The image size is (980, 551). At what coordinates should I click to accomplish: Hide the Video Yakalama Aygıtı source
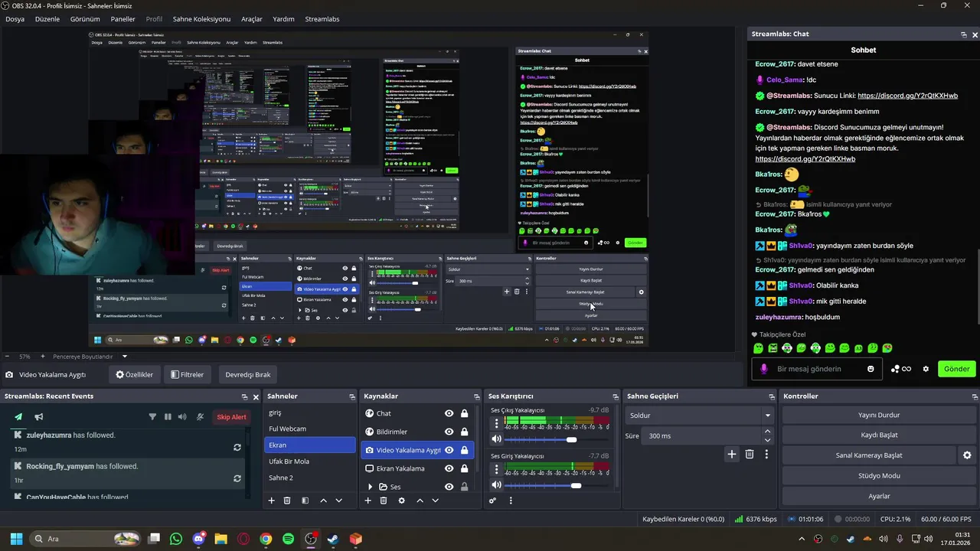pyautogui.click(x=449, y=450)
